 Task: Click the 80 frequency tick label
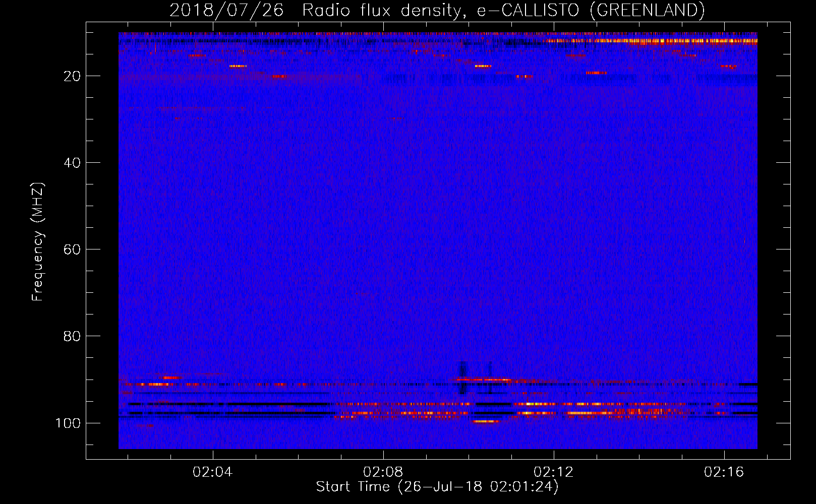pos(73,336)
